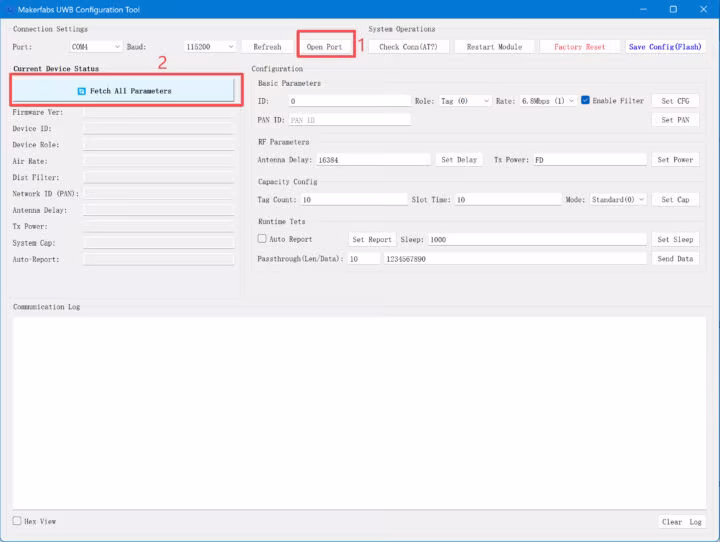Screen dimensions: 720x542
Task: Click the Antenna Delay status field
Action: tap(158, 210)
